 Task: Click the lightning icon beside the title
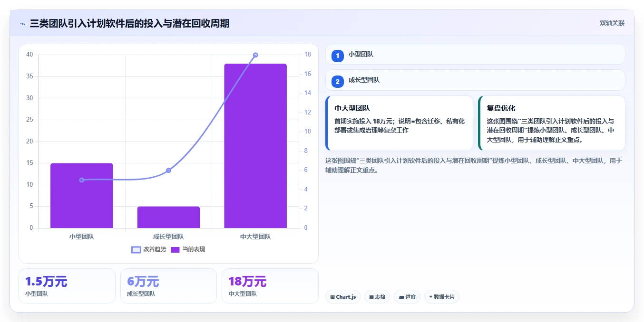23,24
